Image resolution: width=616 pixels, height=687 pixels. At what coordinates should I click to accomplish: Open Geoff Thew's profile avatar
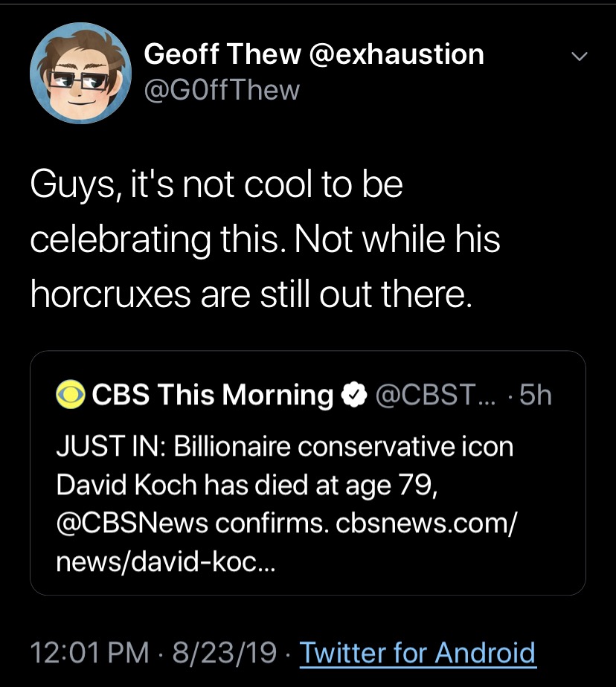pyautogui.click(x=80, y=73)
